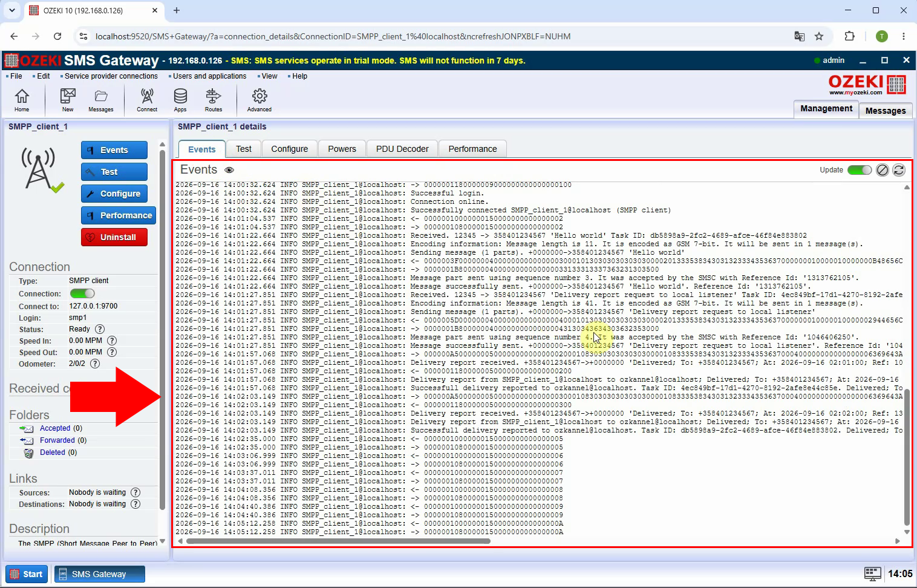Select the Events tab
Viewport: 917px width, 588px height.
click(202, 149)
